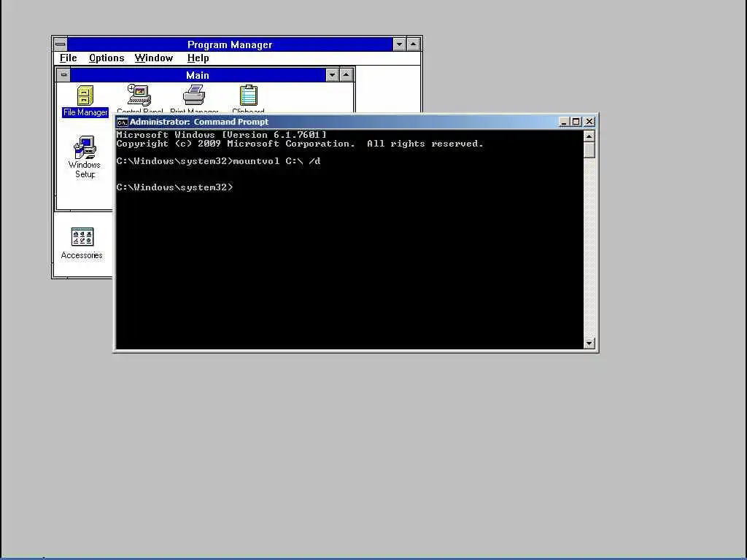
Task: Open the Clipboard viewer icon in Main
Action: click(248, 98)
